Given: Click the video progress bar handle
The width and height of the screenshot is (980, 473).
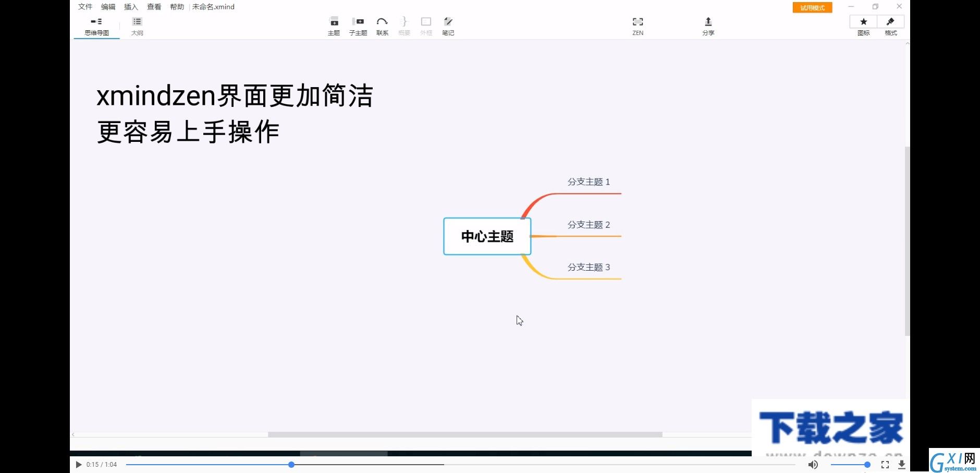Looking at the screenshot, I should [291, 464].
